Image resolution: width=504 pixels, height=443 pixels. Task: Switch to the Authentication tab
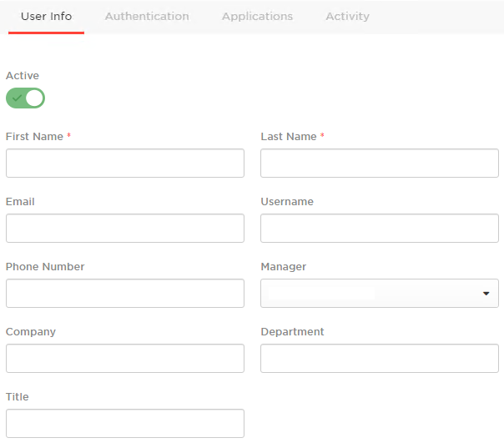147,16
